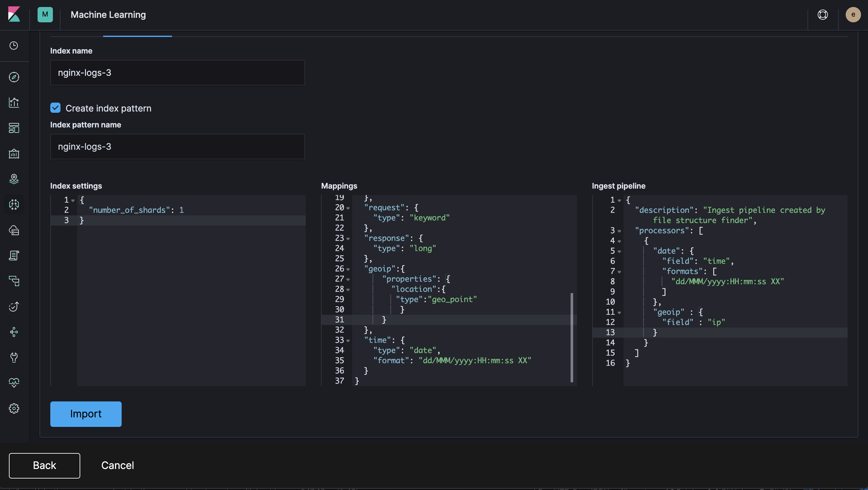Click the Cancel link
The image size is (868, 490).
click(x=117, y=465)
